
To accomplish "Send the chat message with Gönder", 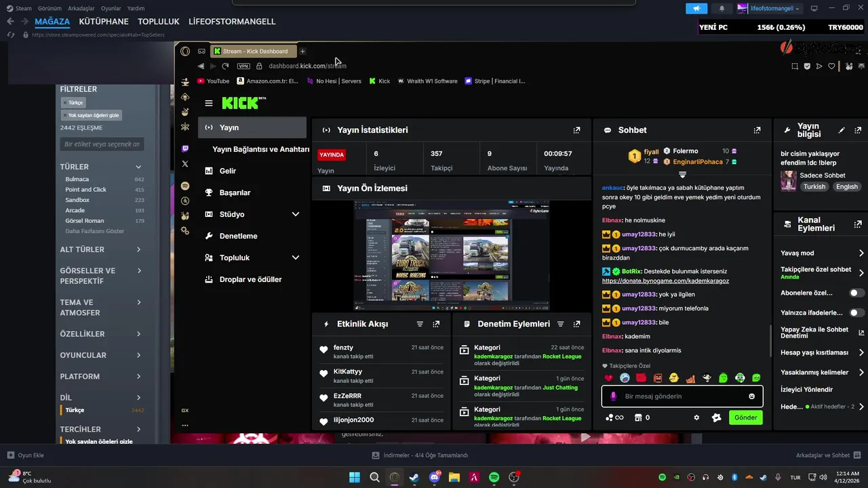I will coord(745,418).
